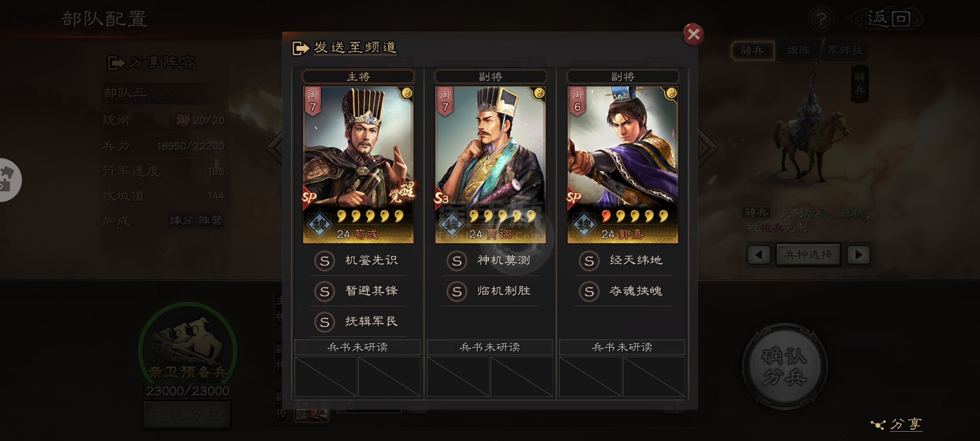Select the 神机莫测 skill icon
Viewport: 980px width, 441px height.
click(x=457, y=261)
